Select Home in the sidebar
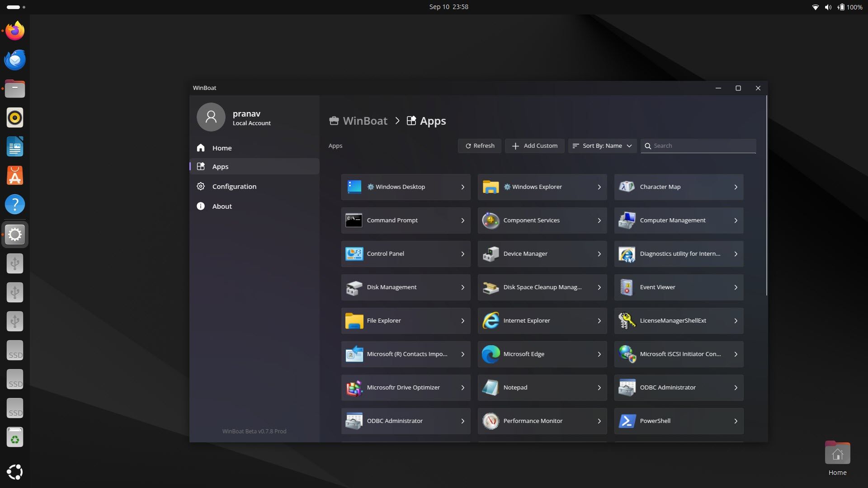 [x=222, y=148]
